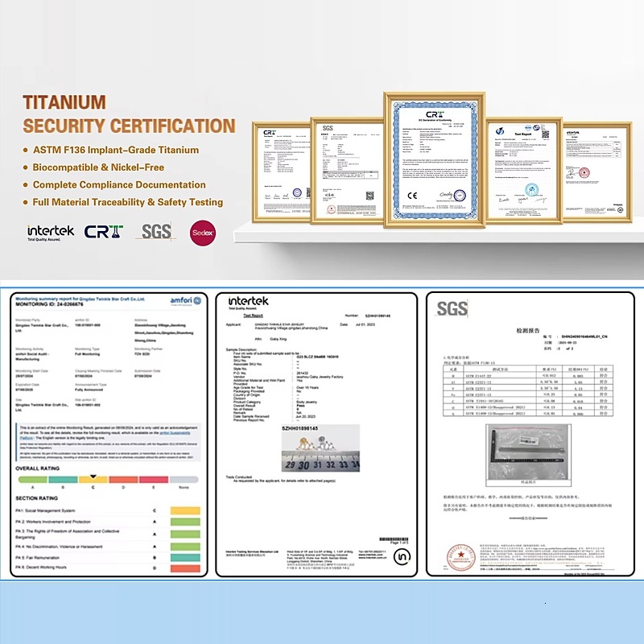Click the red stamp on the framed intertek certificate
The width and height of the screenshot is (644, 644).
point(584,172)
